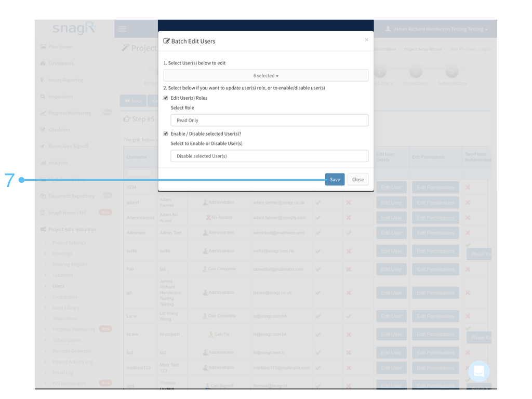Select Project Activity Log in the tree

(73, 362)
